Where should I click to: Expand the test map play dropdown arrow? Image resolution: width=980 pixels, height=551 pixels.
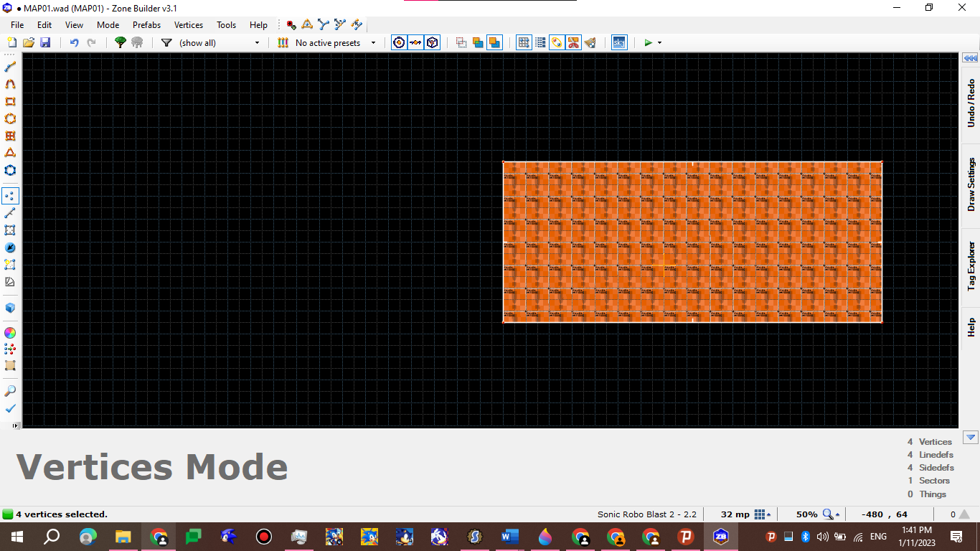(659, 43)
